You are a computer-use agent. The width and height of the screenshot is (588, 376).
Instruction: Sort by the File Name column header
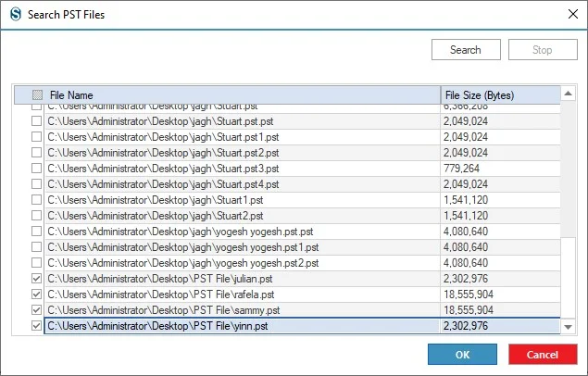point(227,94)
